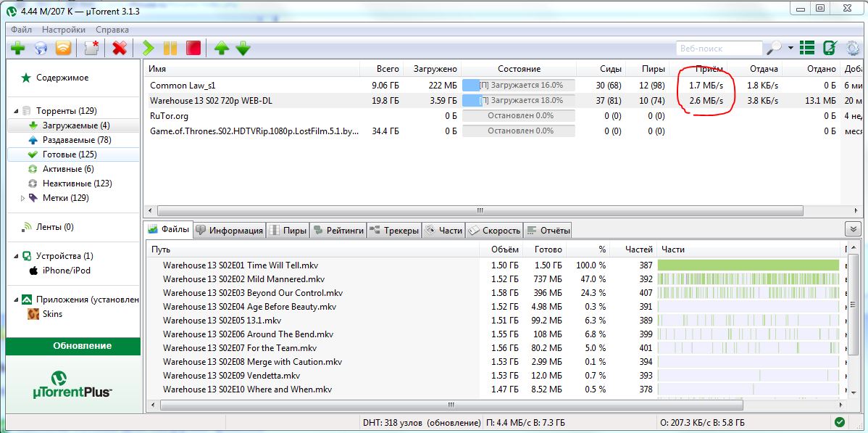Expand the Метки (129) tree node
This screenshot has height=433, width=868.
click(22, 198)
